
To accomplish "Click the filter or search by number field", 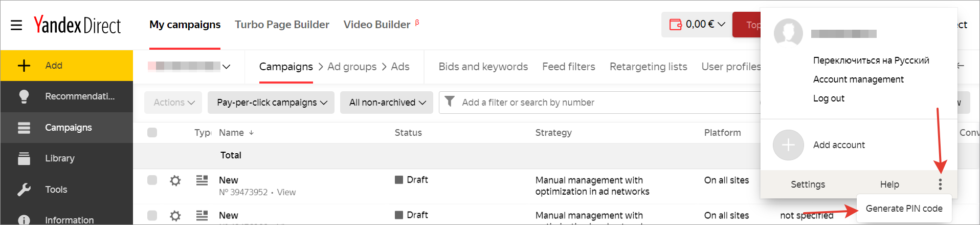I will pyautogui.click(x=604, y=103).
